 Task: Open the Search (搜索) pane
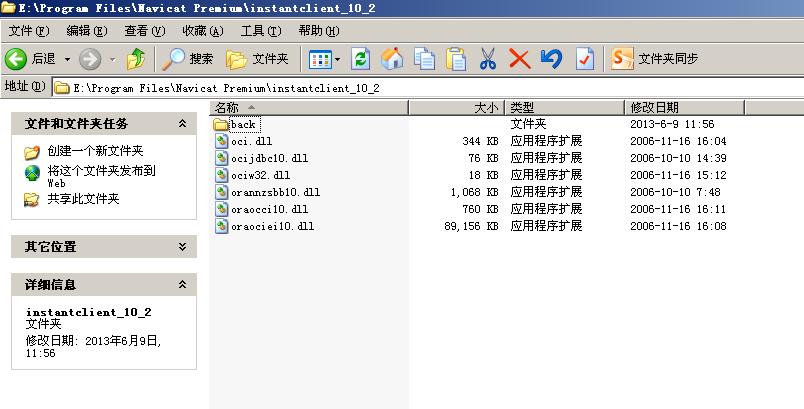[x=187, y=59]
